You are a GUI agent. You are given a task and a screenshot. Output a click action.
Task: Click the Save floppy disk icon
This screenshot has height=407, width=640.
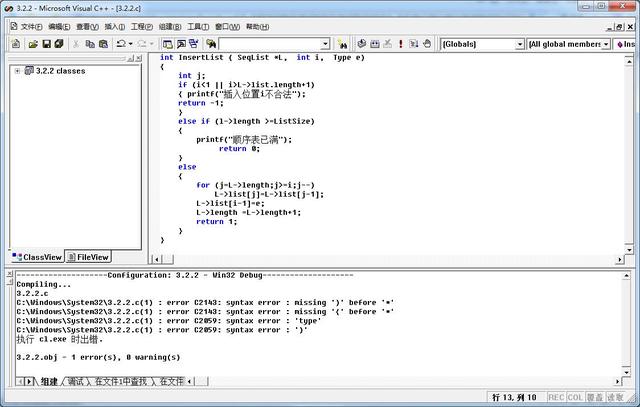coord(46,44)
